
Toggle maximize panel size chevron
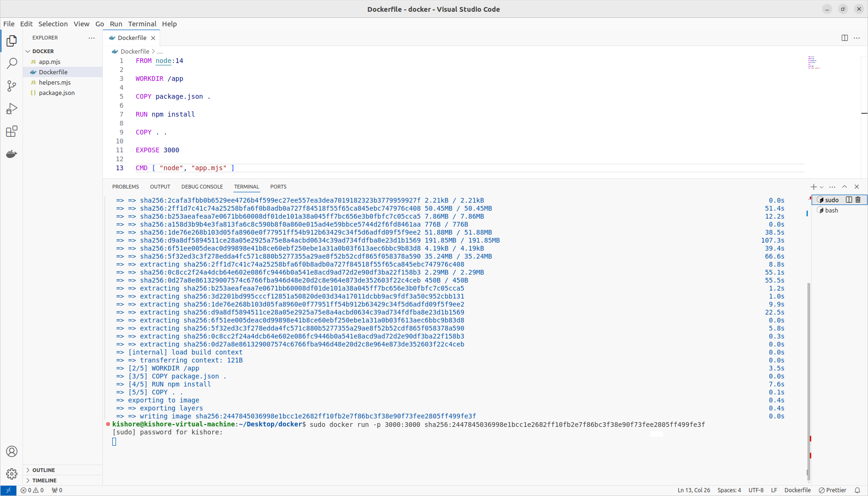pyautogui.click(x=845, y=187)
